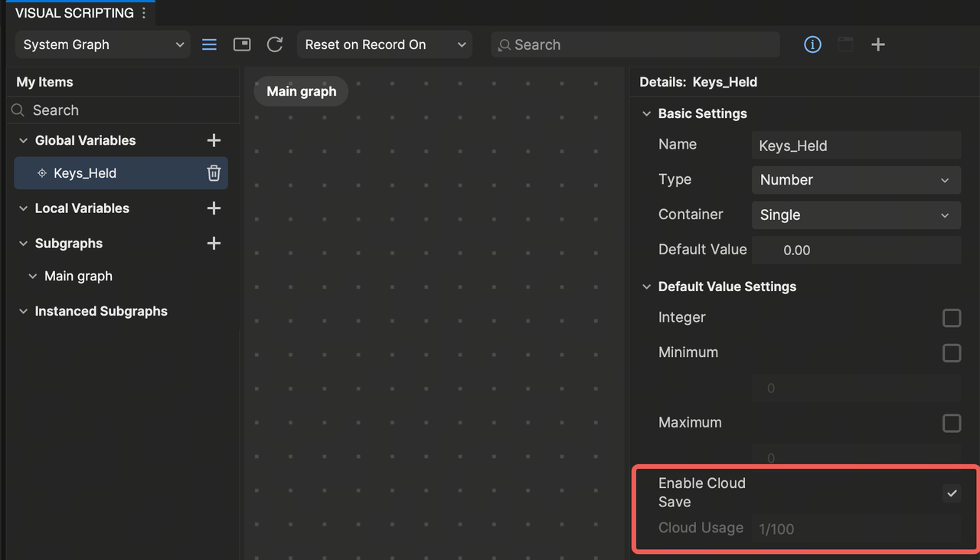Screen dimensions: 980x560
Task: Select Main graph in Subgraphs list
Action: (x=78, y=277)
